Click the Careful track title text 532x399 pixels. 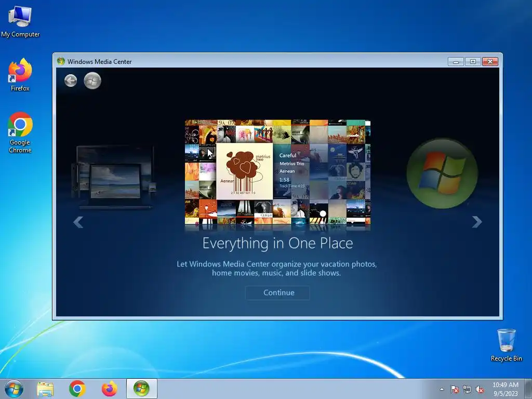click(288, 155)
